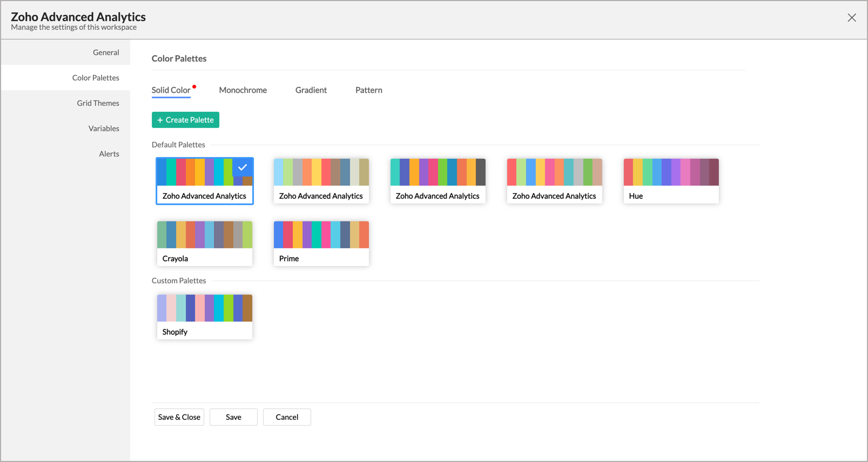Open the Alerts section
Viewport: 868px width, 462px height.
[109, 154]
